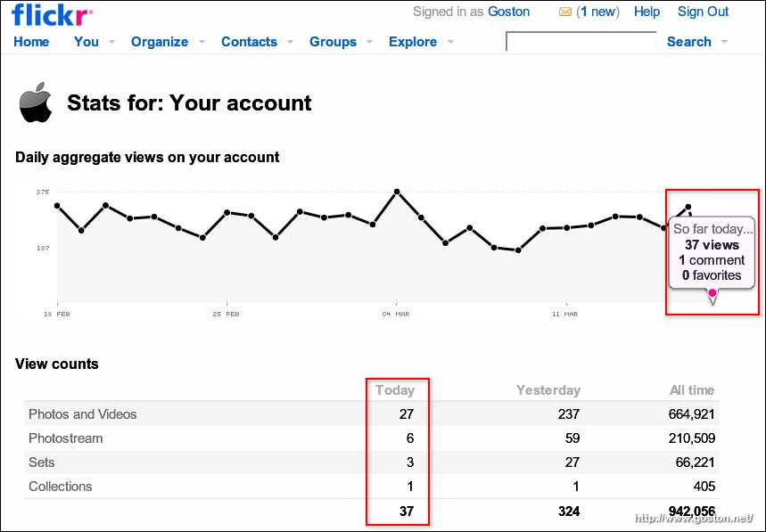The height and width of the screenshot is (532, 766).
Task: Expand the Explore dropdown arrow
Action: click(x=450, y=42)
